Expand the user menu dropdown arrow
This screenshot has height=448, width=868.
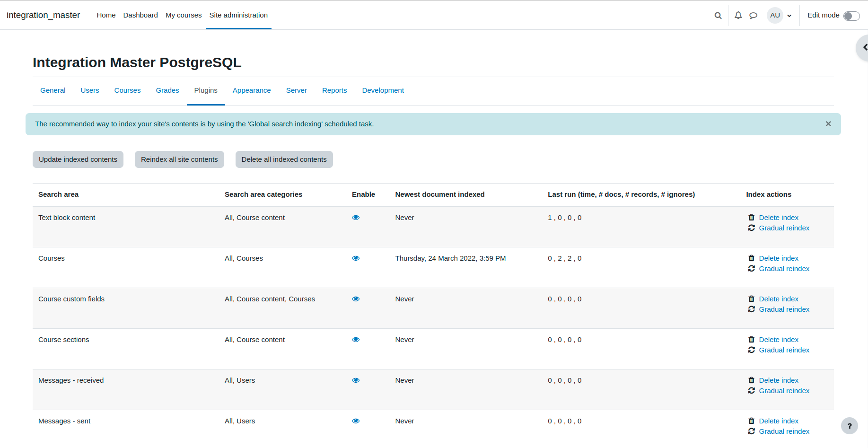(789, 16)
